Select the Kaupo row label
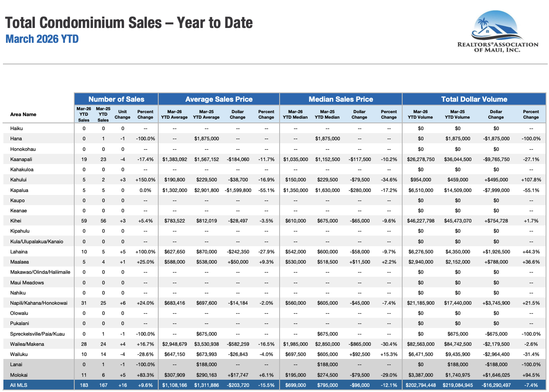This screenshot has height=392, width=549. click(17, 200)
